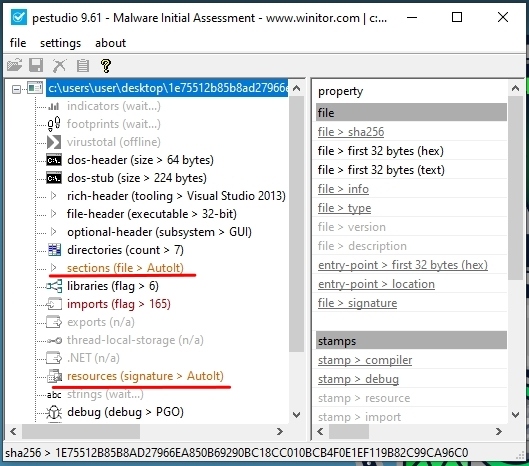Click the file > info link

coord(343,189)
